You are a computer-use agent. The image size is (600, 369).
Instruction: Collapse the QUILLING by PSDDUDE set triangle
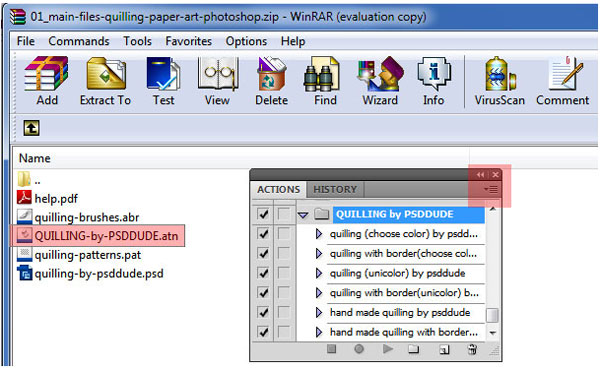coord(303,215)
